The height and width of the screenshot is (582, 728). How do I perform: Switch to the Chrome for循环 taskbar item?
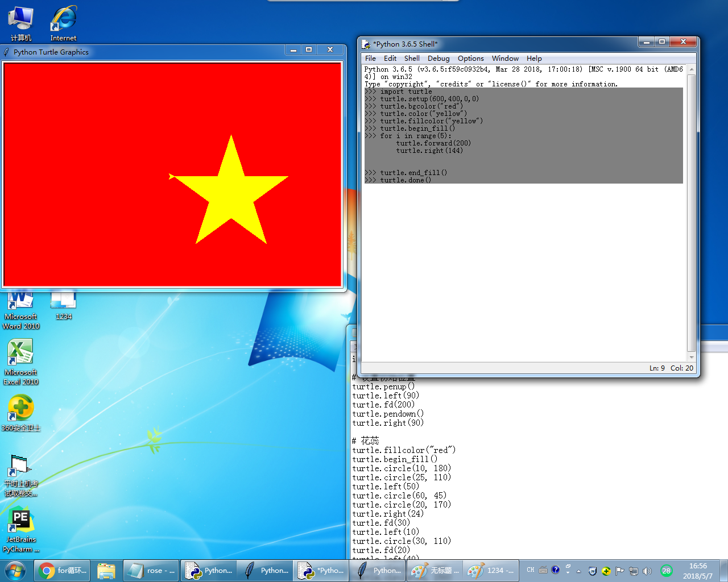point(63,571)
